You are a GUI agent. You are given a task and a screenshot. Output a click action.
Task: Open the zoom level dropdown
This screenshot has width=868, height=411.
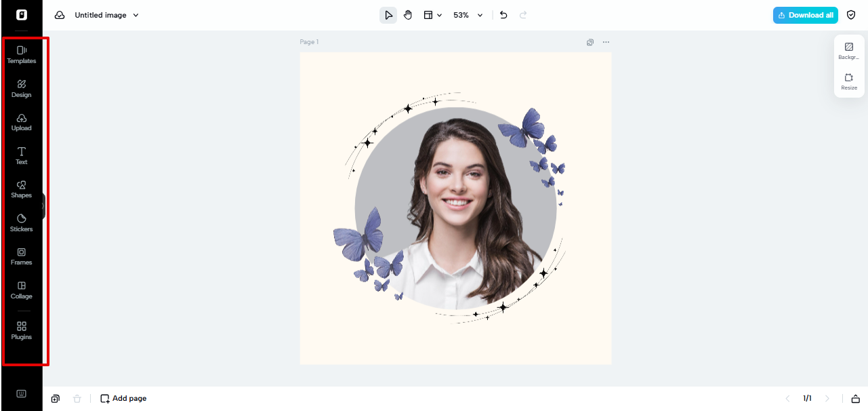(x=468, y=14)
